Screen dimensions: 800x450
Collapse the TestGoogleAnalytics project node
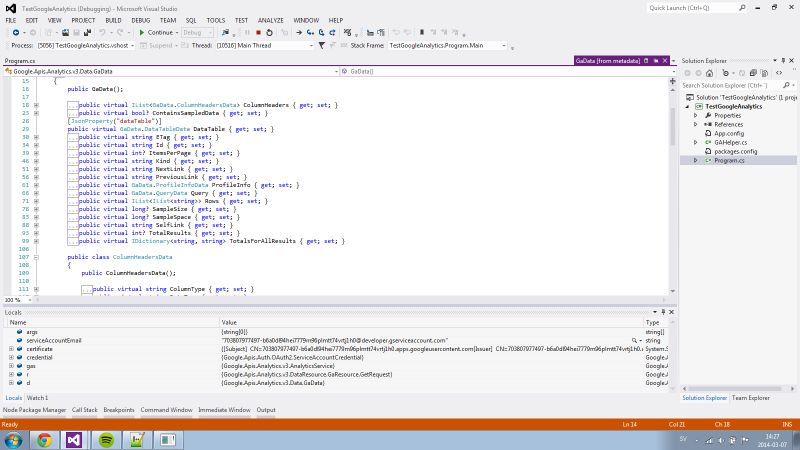coord(687,107)
